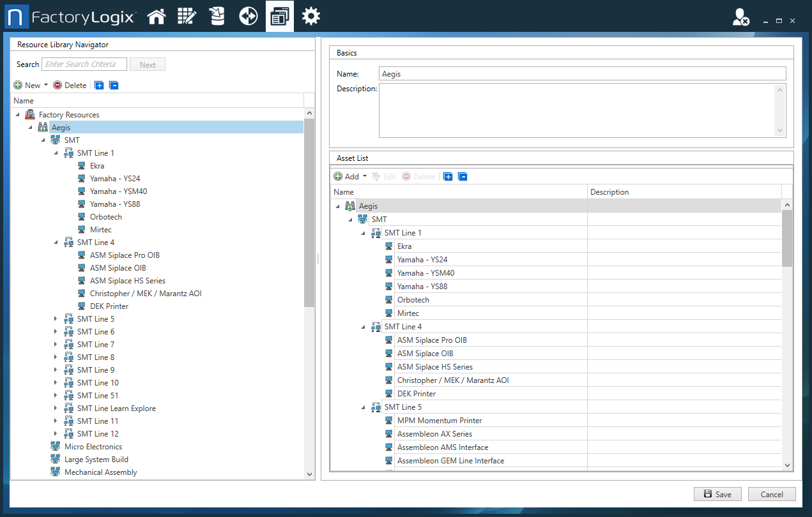Image resolution: width=812 pixels, height=517 pixels.
Task: Click collapse all icon in Asset List toolbar
Action: [463, 177]
